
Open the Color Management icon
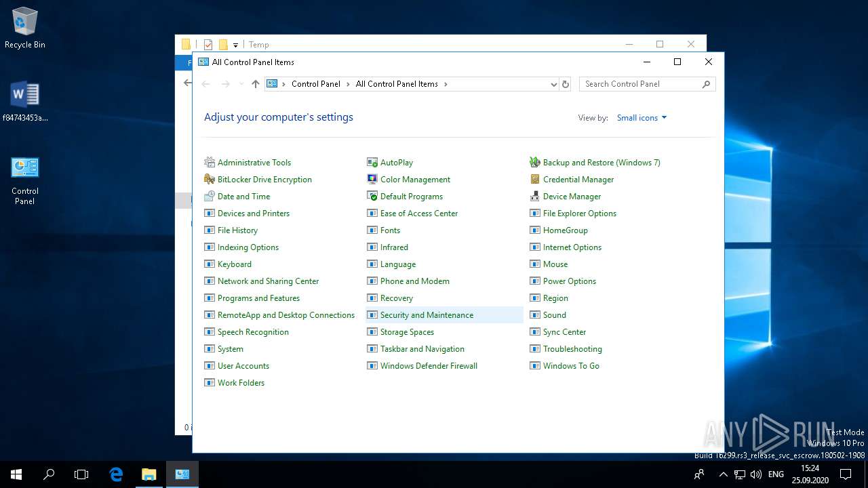[372, 180]
